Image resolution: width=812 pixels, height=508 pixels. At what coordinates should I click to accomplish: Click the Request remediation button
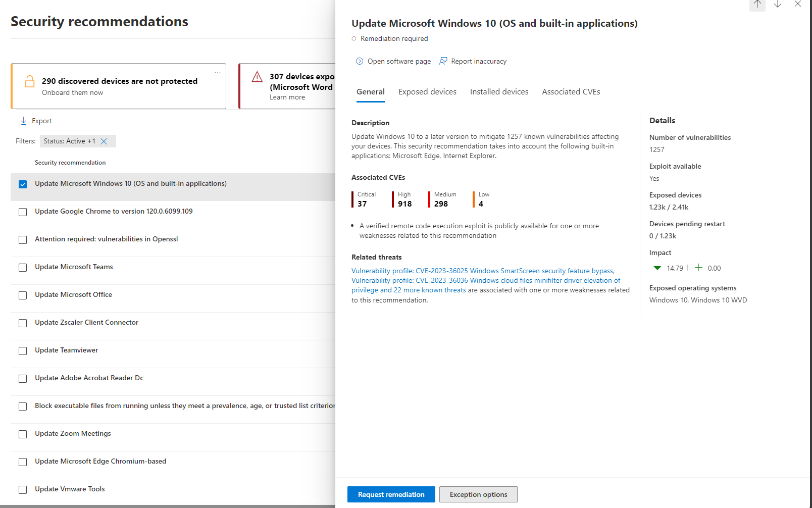point(391,494)
